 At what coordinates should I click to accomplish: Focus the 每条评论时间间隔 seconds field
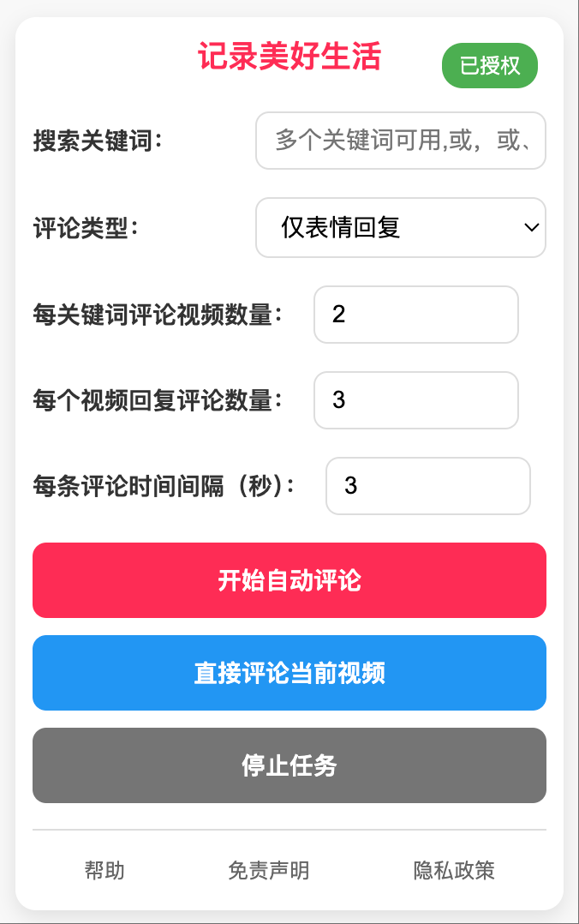(x=427, y=486)
